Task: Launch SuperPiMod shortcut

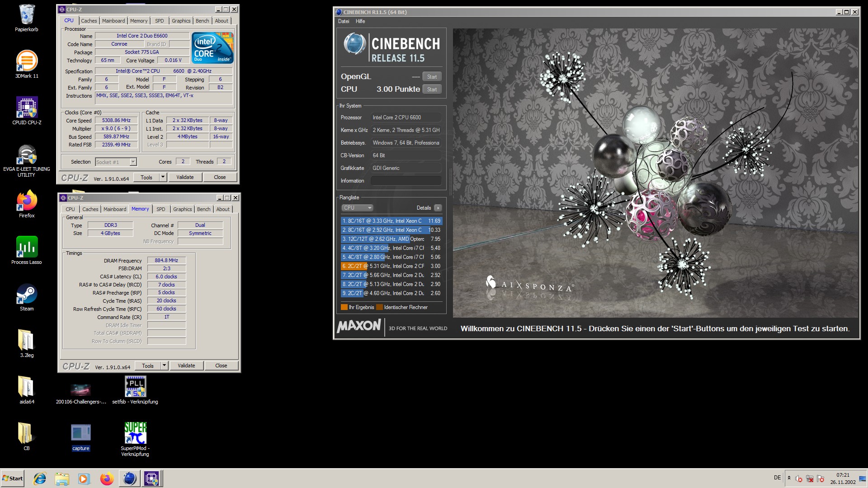Action: (x=135, y=439)
